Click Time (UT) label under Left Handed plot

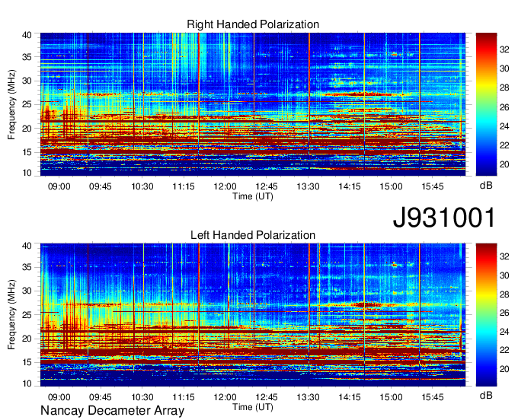(253, 407)
